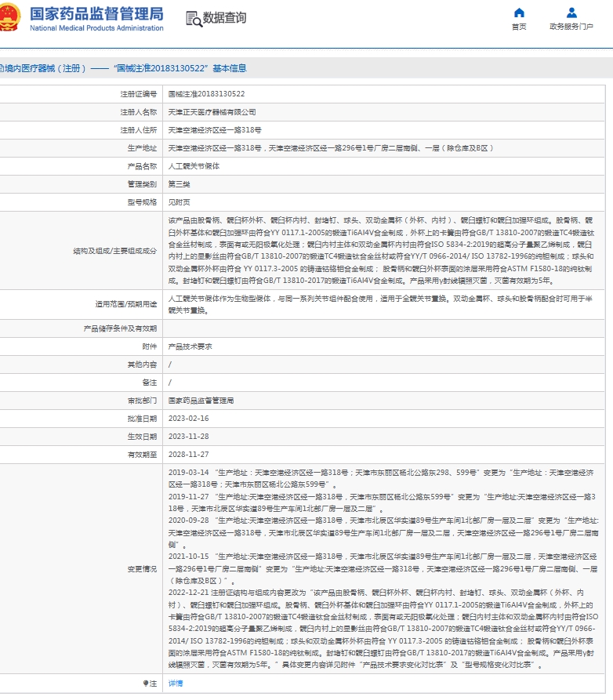Click the 结构及组成/主要组成成分 row label

[x=115, y=251]
